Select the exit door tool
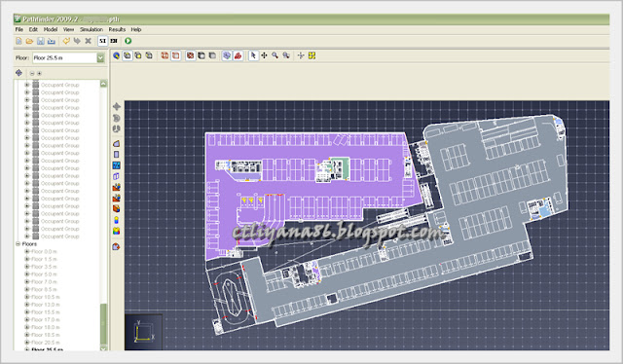This screenshot has height=364, width=623. pos(117,247)
